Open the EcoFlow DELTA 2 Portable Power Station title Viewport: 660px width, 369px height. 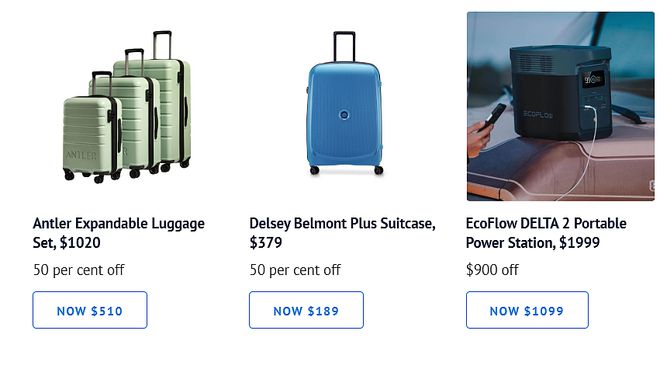[x=546, y=233]
